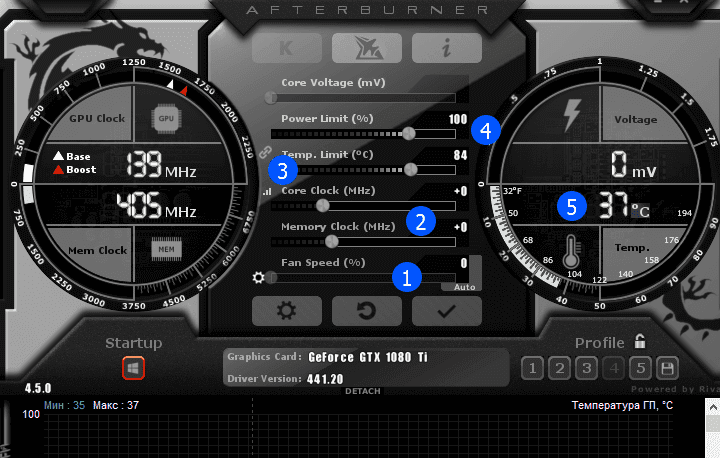Click the GPU Clock label in the gauge

pyautogui.click(x=97, y=119)
